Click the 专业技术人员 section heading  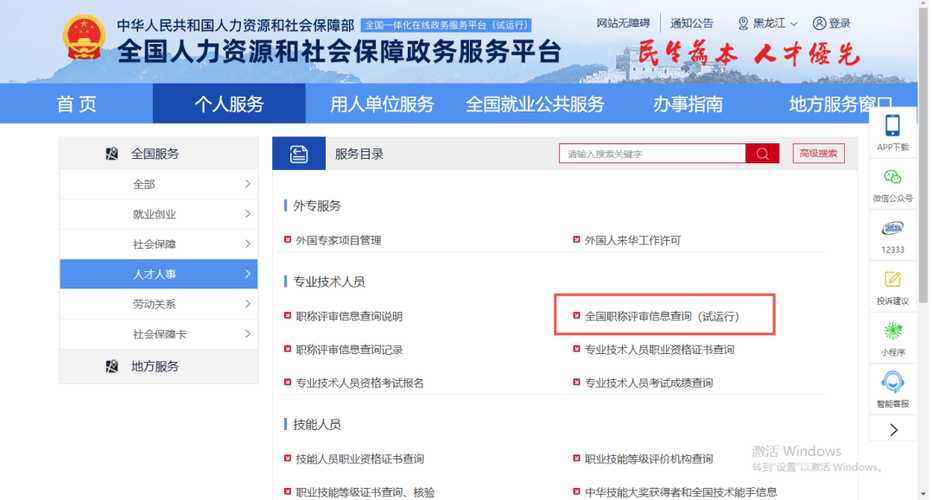331,282
